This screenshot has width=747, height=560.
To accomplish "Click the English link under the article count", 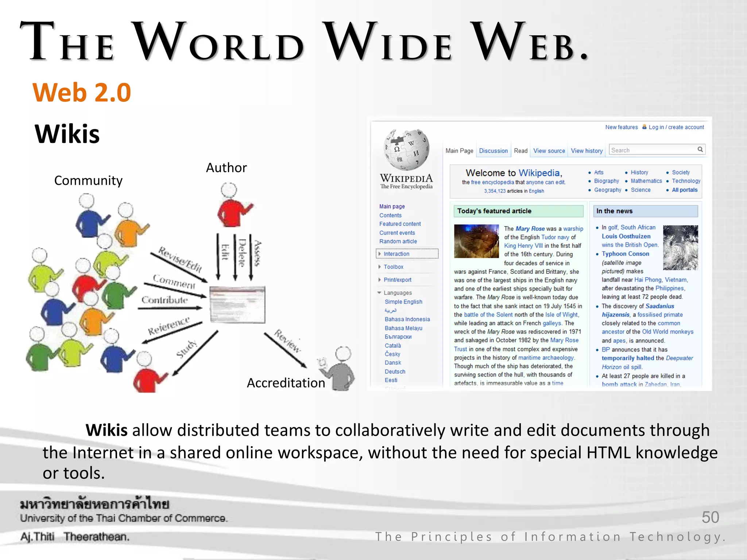I will 536,191.
